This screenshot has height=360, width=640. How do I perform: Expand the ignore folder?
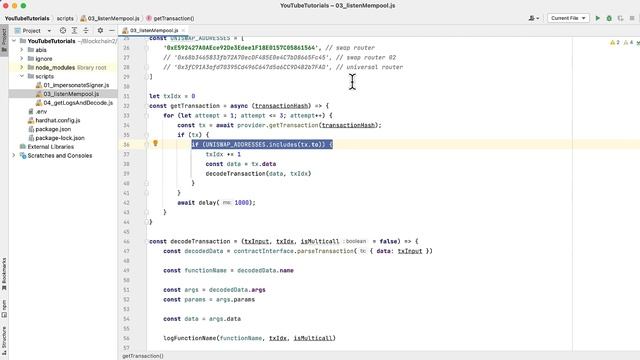tap(22, 59)
